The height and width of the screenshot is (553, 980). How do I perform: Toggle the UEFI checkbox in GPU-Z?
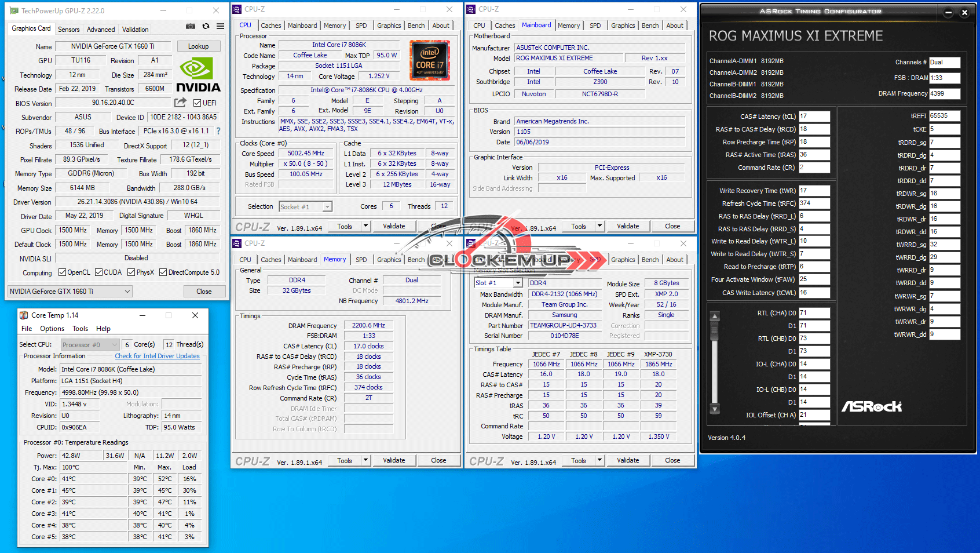197,103
